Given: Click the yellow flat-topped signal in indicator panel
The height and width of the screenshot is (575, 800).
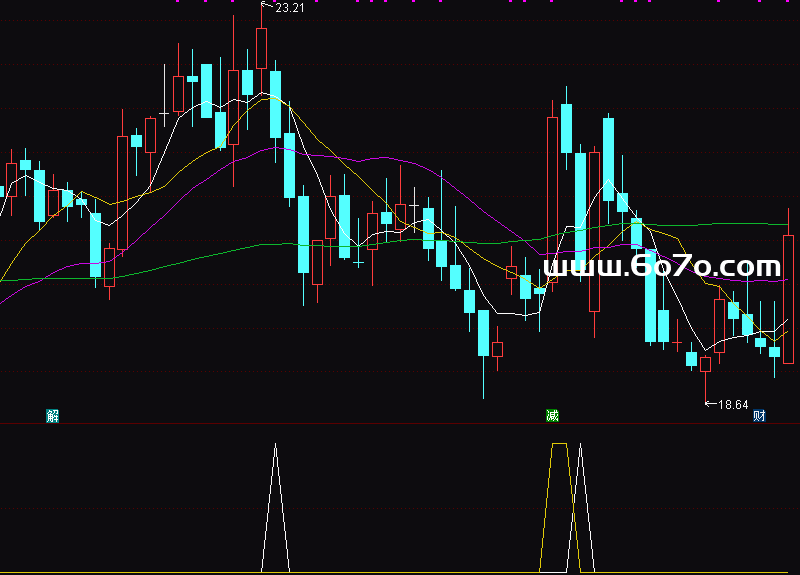Looking at the screenshot, I should click(559, 444).
